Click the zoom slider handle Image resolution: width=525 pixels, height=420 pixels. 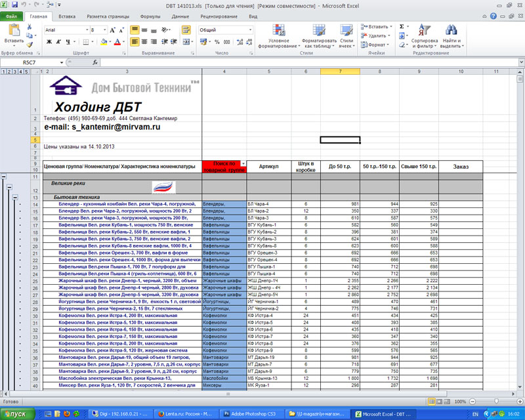(x=496, y=401)
